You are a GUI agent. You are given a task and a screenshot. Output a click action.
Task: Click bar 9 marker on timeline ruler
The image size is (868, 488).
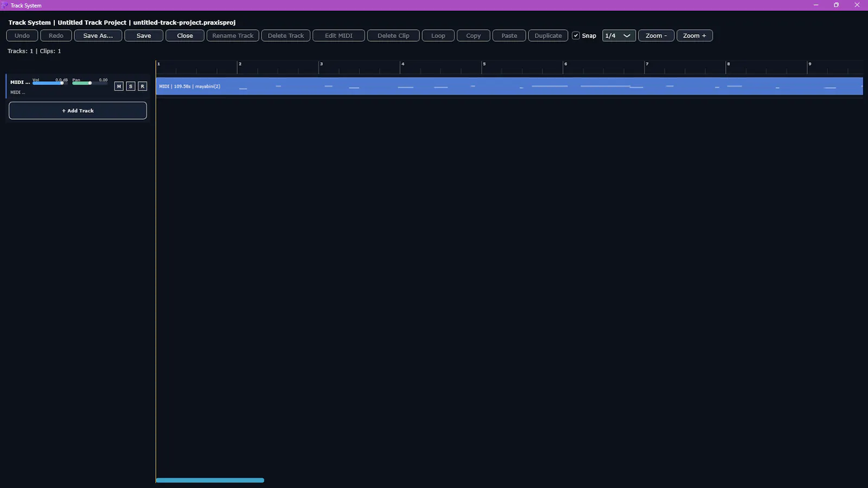coord(809,64)
